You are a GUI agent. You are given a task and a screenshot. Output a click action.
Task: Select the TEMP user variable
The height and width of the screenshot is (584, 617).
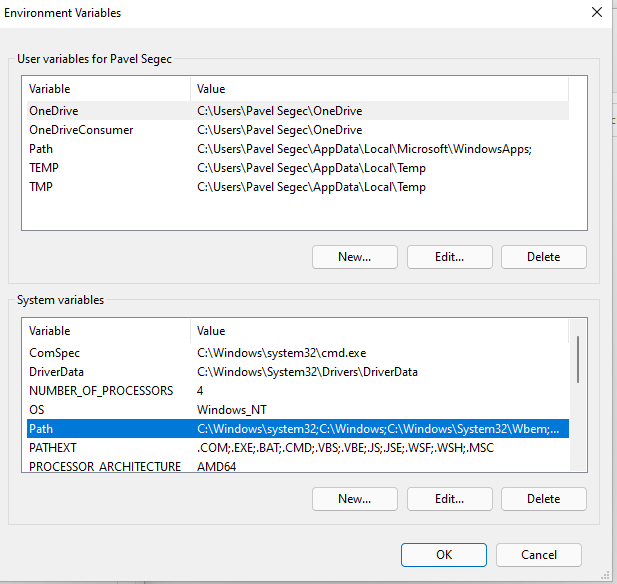coord(298,168)
